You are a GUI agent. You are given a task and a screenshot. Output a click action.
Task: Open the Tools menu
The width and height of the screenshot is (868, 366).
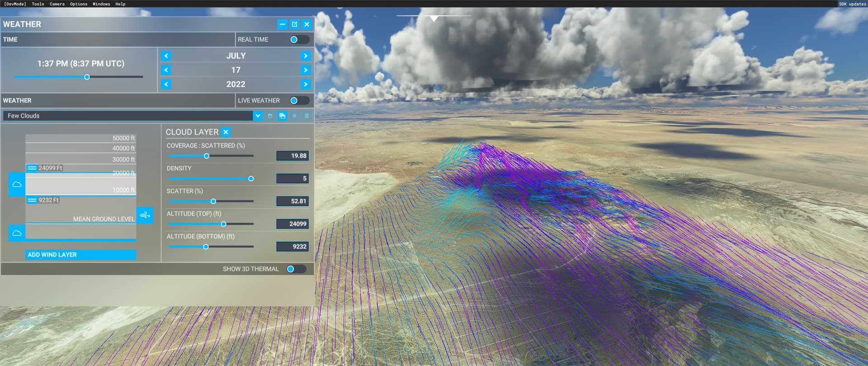pyautogui.click(x=38, y=4)
